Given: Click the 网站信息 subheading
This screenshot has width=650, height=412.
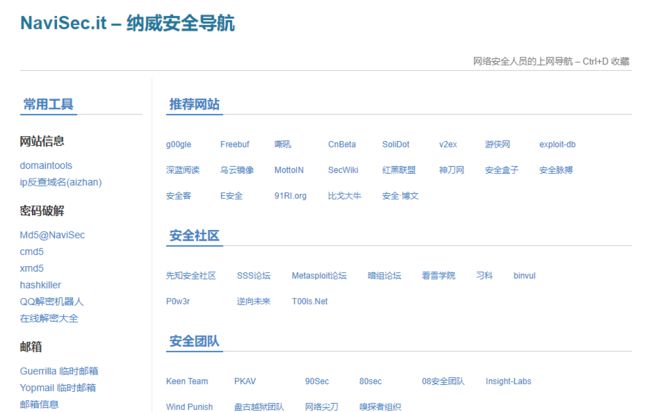Looking at the screenshot, I should pos(42,141).
